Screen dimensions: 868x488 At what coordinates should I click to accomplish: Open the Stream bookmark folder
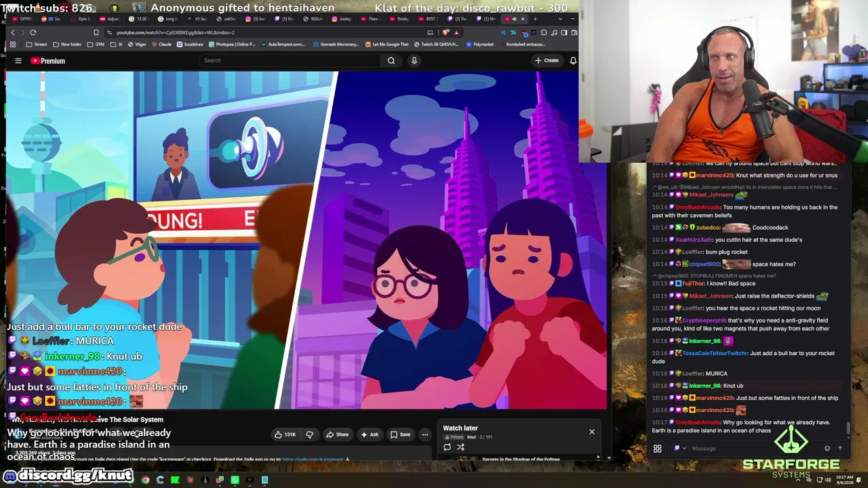tap(37, 45)
